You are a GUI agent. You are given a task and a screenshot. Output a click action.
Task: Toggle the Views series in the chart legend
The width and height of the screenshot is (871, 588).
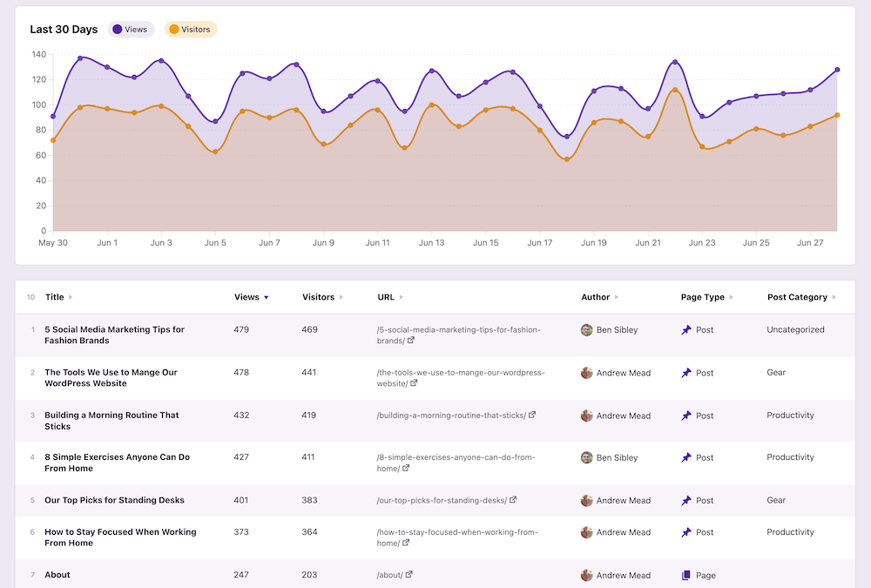click(x=131, y=29)
